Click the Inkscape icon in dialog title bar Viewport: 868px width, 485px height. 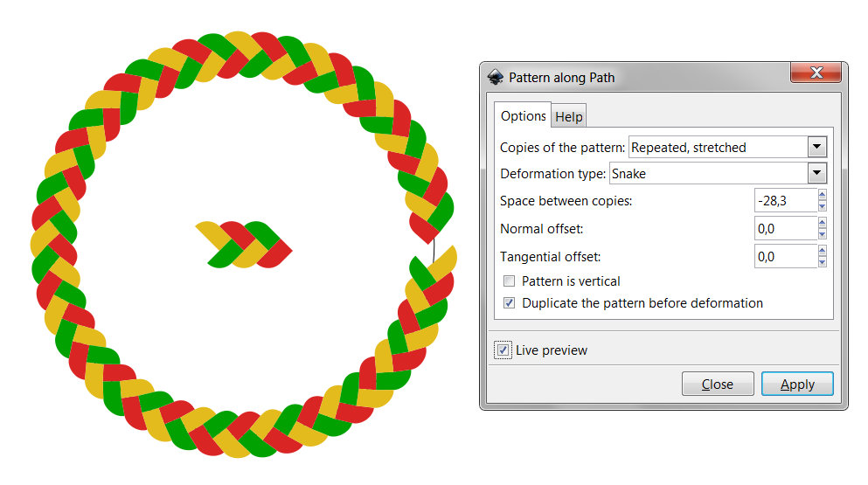tap(496, 77)
